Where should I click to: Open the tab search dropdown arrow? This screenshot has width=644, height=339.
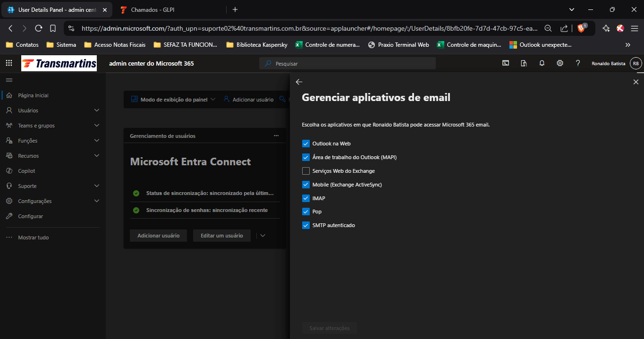tap(572, 9)
